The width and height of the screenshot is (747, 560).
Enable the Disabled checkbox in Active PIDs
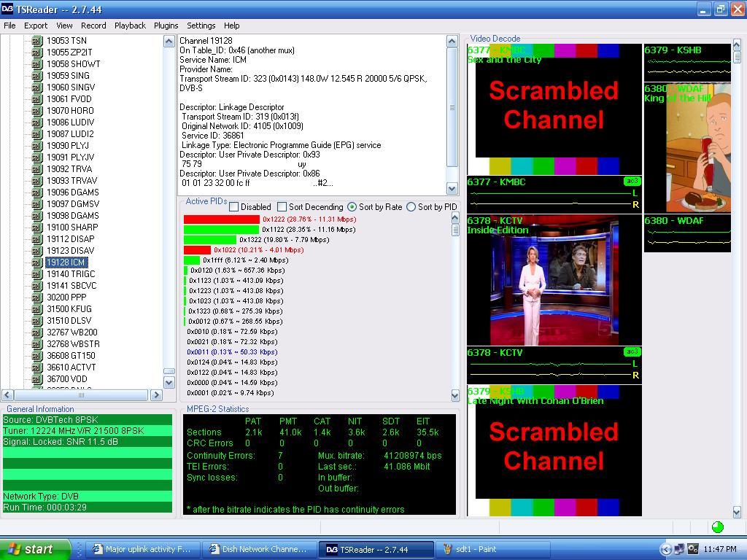coord(234,207)
